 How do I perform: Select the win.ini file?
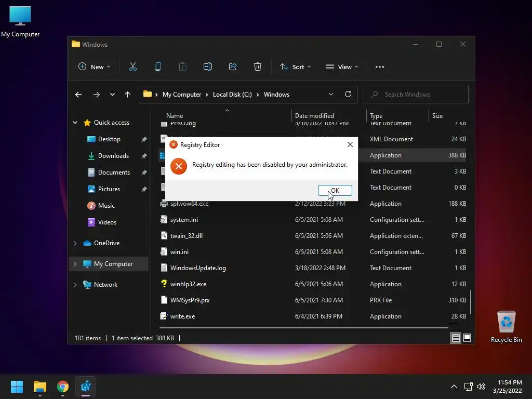click(x=179, y=252)
